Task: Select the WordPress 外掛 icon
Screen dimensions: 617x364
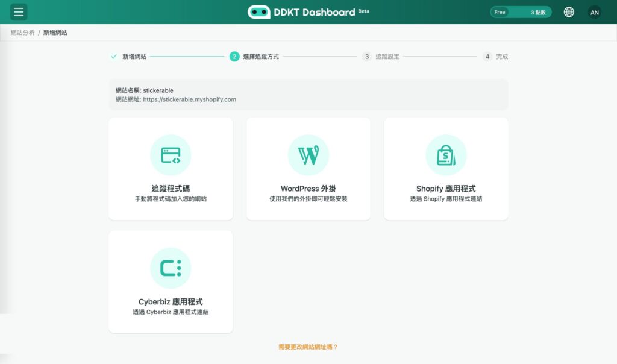Action: 308,154
